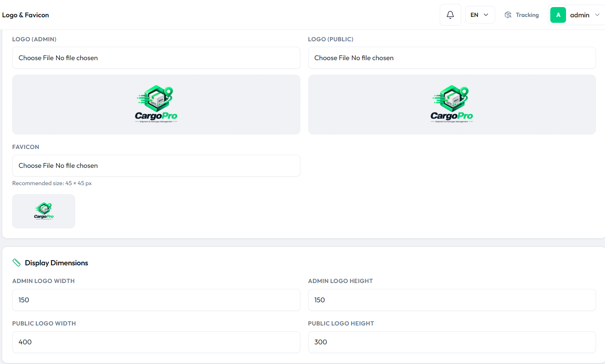This screenshot has width=605, height=364.
Task: Click the LOGO (PUBLIC) label
Action: tap(331, 39)
